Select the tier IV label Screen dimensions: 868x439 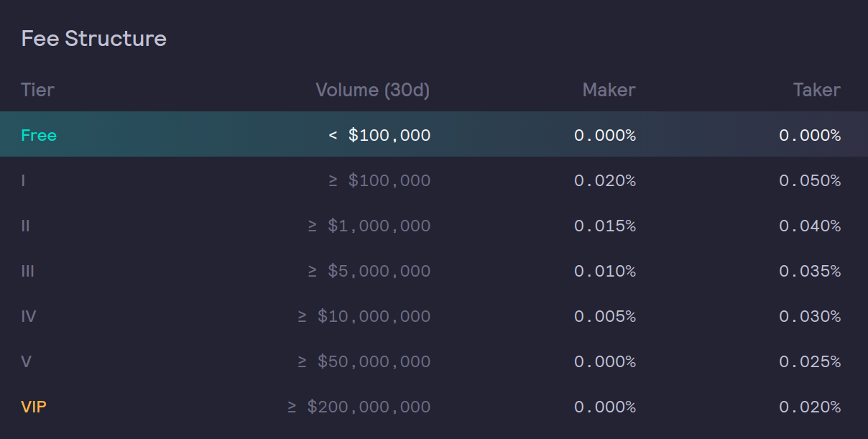coord(29,316)
